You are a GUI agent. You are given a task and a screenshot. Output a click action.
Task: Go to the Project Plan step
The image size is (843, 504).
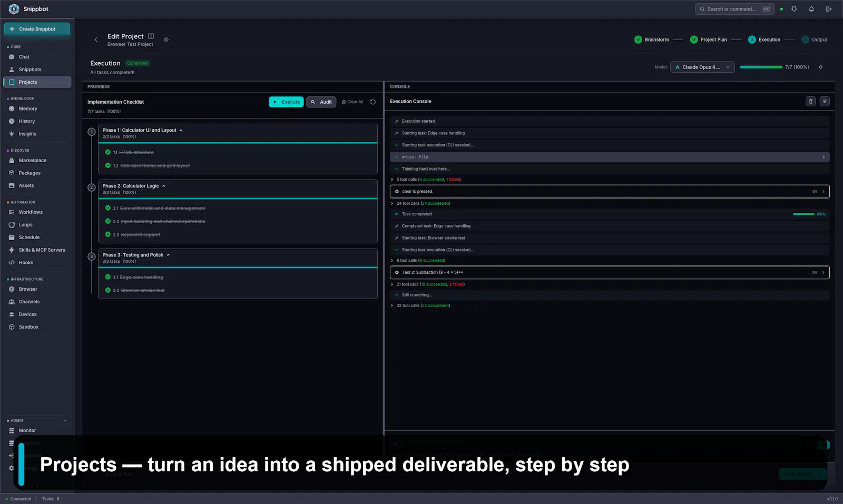(708, 39)
